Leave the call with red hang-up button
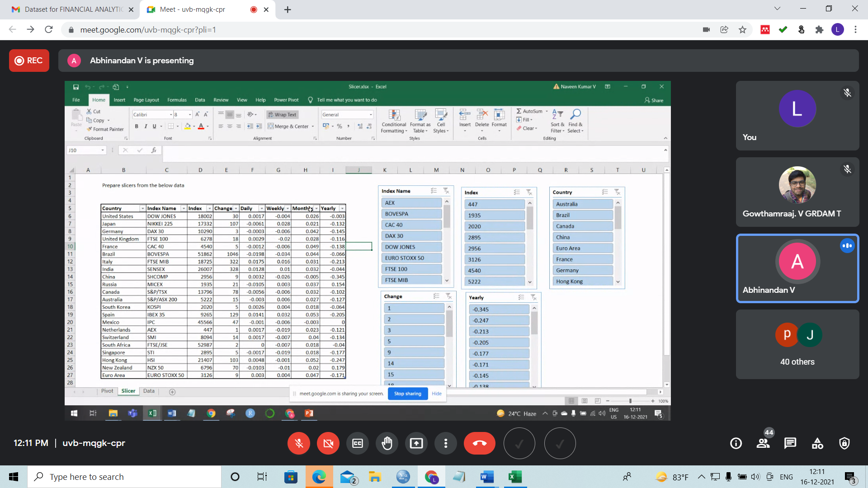Image resolution: width=868 pixels, height=488 pixels. tap(480, 443)
